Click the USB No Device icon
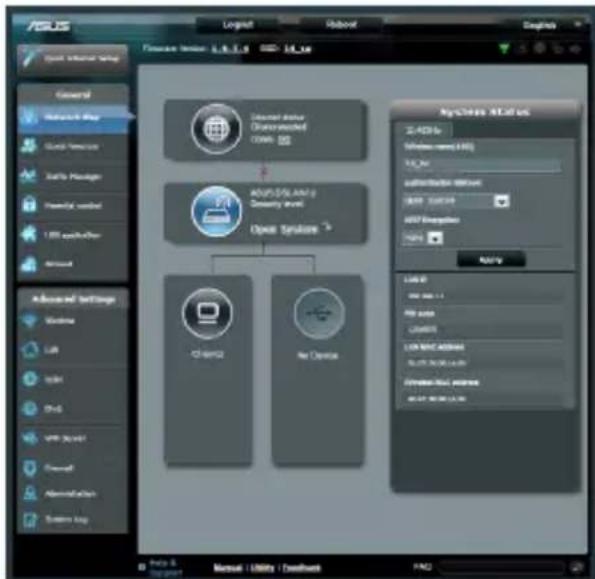This screenshot has height=579, width=595. [x=319, y=313]
